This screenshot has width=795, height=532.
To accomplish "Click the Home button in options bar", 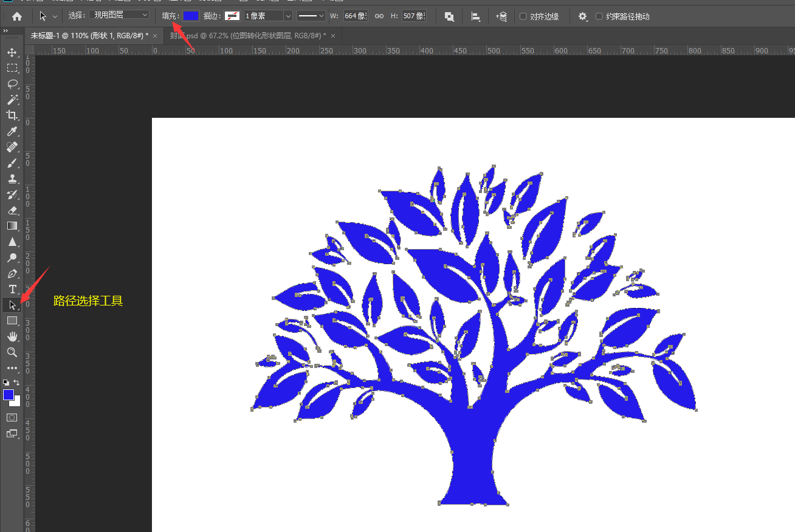I will [17, 16].
